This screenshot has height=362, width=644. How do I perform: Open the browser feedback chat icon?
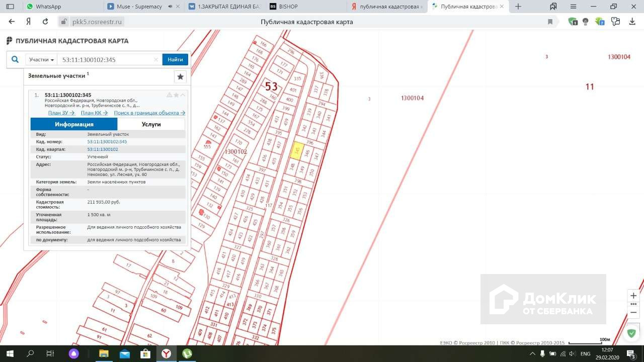[x=615, y=22]
